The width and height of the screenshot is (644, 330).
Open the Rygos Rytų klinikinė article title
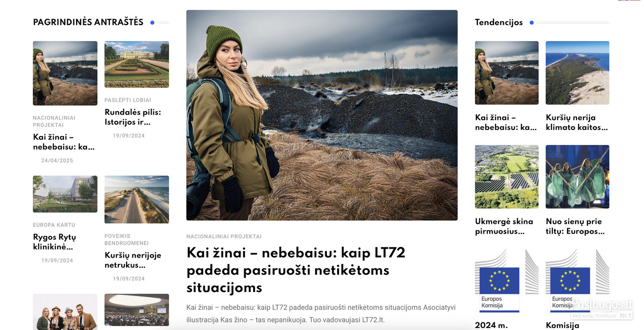pyautogui.click(x=55, y=242)
